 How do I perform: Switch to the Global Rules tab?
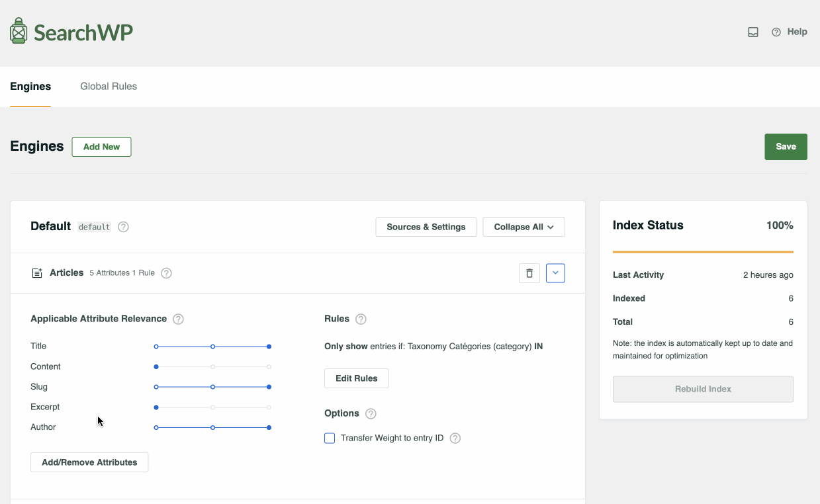(x=109, y=86)
